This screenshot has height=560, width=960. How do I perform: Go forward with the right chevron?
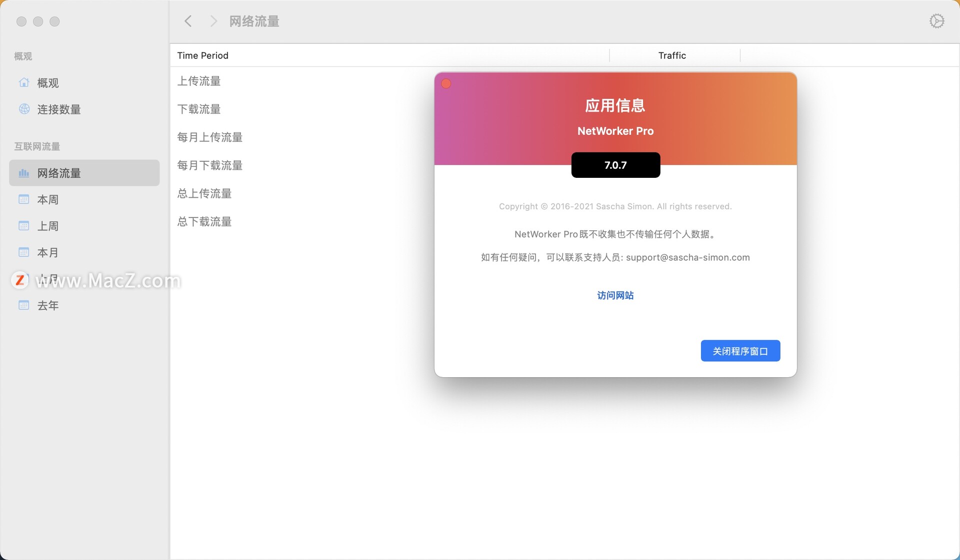click(x=213, y=21)
